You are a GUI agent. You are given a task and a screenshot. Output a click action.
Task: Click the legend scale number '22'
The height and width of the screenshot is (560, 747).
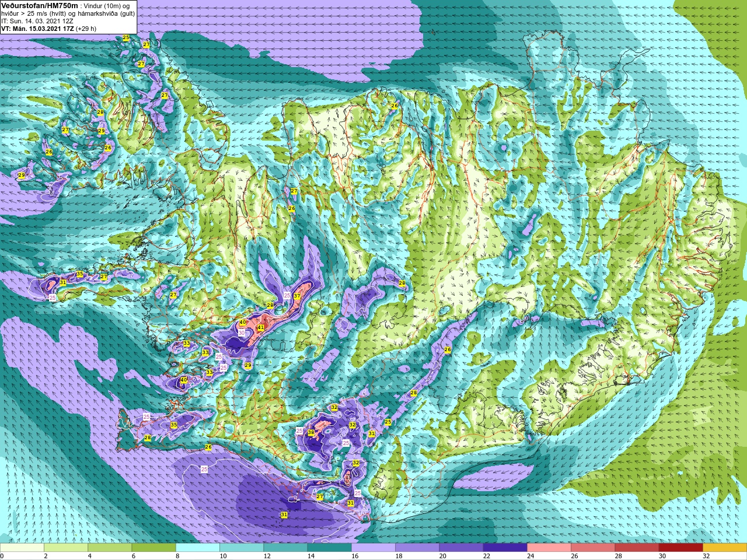[487, 556]
